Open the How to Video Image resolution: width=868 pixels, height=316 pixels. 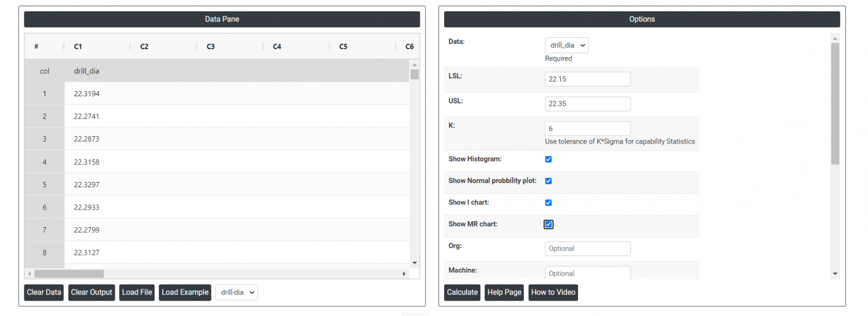click(x=553, y=292)
